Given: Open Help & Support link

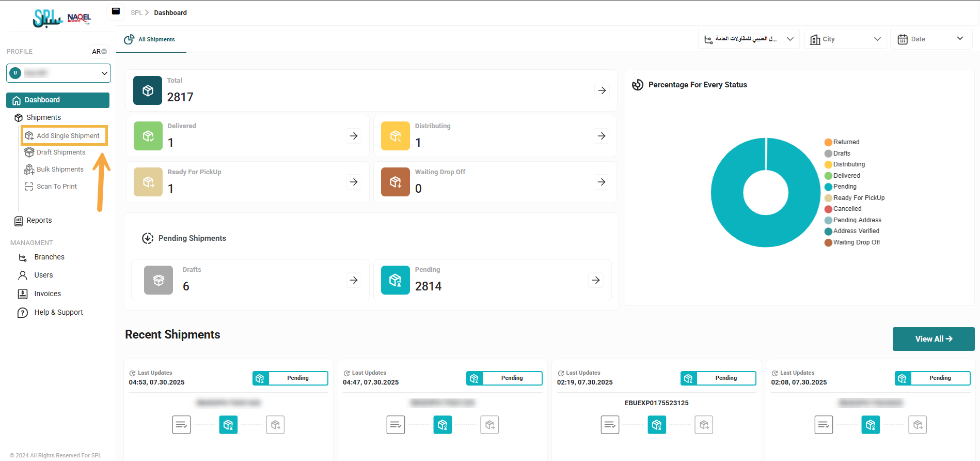Looking at the screenshot, I should coord(58,312).
